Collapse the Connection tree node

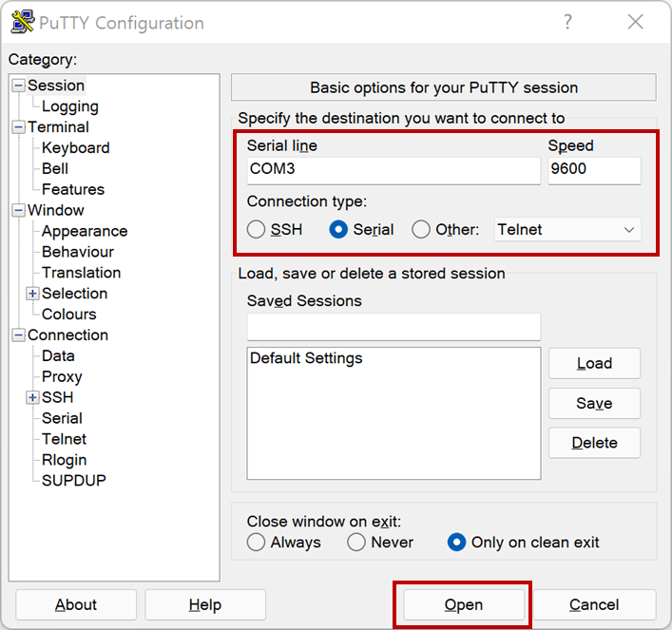pyautogui.click(x=18, y=335)
